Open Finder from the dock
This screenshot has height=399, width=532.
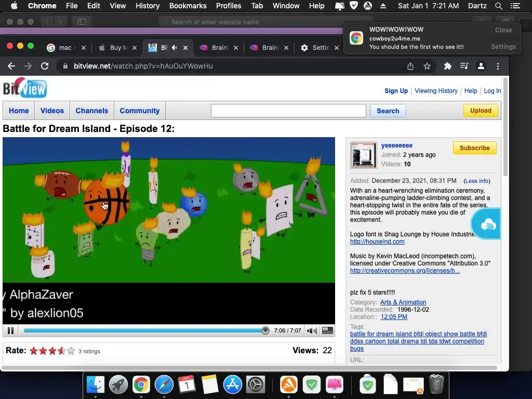(x=96, y=384)
